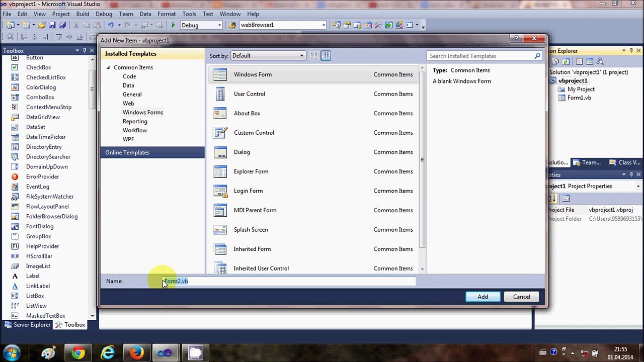The image size is (644, 362).
Task: Select the Windows Form template
Action: click(x=313, y=74)
